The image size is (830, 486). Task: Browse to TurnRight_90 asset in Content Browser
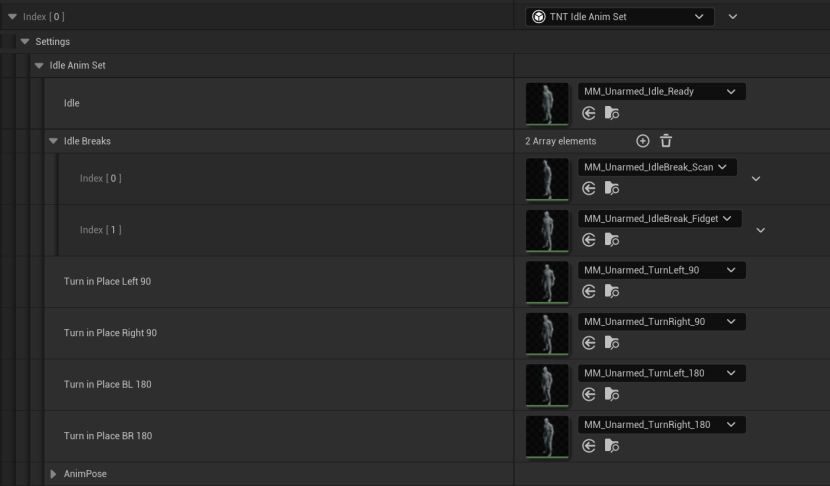pos(612,343)
